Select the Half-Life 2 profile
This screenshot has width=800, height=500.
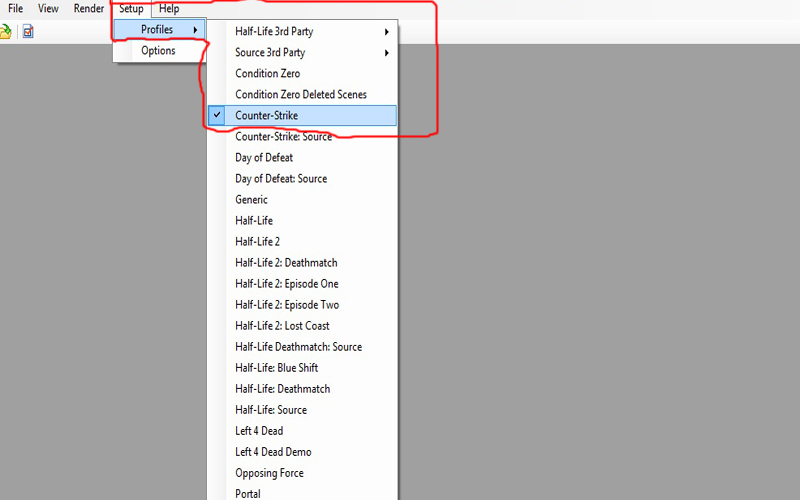302,241
